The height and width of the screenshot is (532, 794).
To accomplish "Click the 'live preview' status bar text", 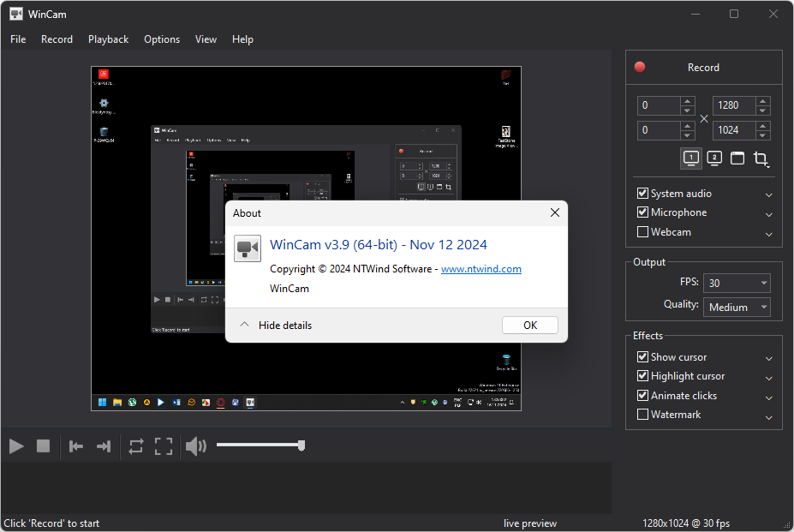I will pyautogui.click(x=530, y=523).
